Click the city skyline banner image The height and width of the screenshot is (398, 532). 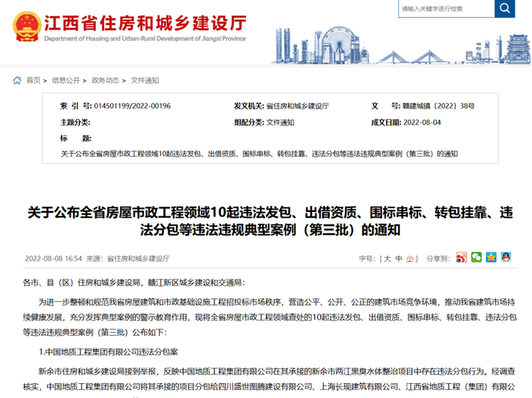coord(401,46)
